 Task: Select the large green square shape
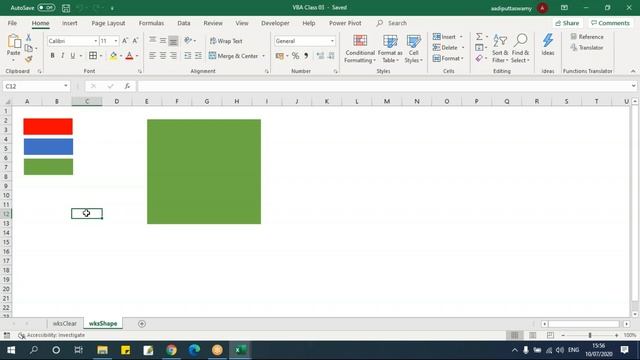pyautogui.click(x=204, y=171)
